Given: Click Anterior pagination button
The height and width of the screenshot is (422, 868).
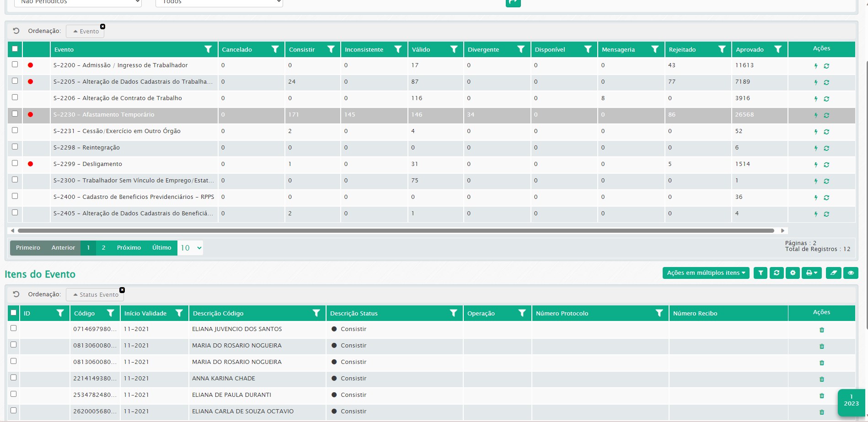Looking at the screenshot, I should point(63,248).
